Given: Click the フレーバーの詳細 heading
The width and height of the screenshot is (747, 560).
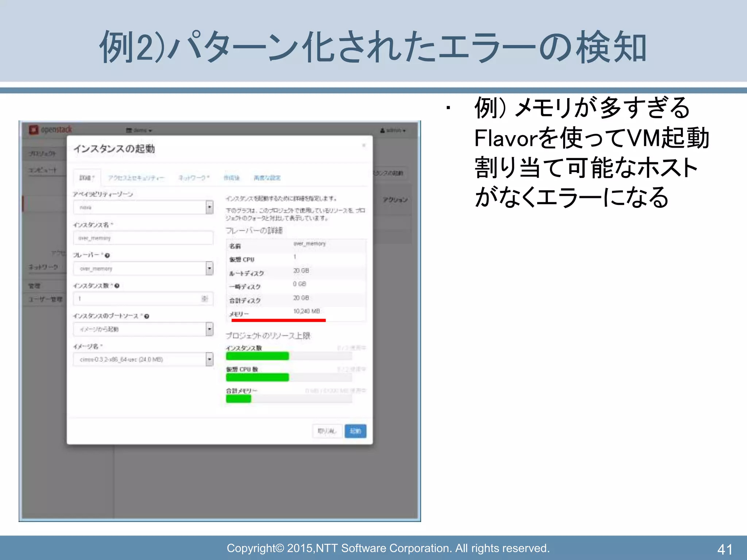Looking at the screenshot, I should (254, 230).
